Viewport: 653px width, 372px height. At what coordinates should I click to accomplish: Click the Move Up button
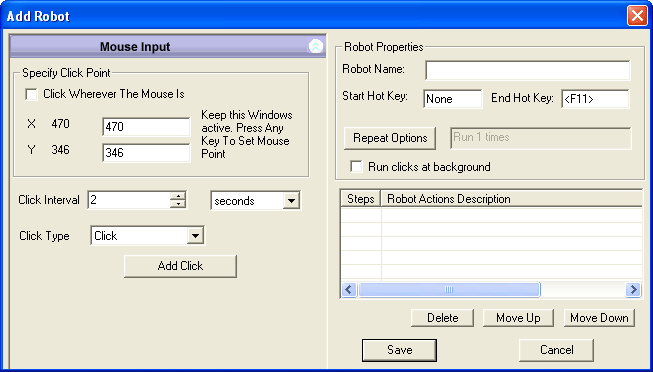pyautogui.click(x=518, y=318)
